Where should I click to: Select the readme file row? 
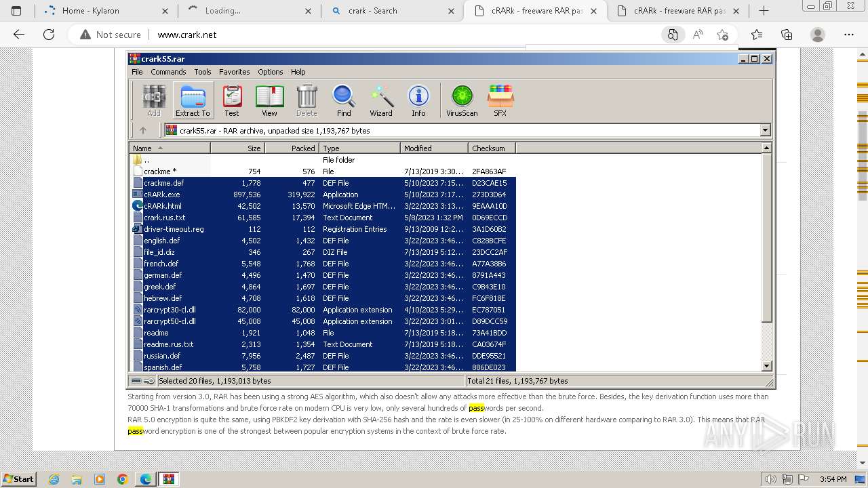coord(323,333)
